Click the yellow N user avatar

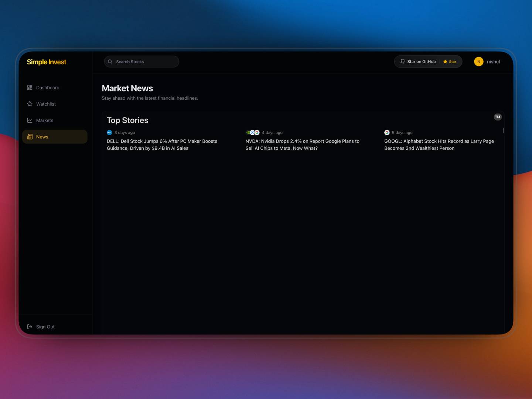478,62
